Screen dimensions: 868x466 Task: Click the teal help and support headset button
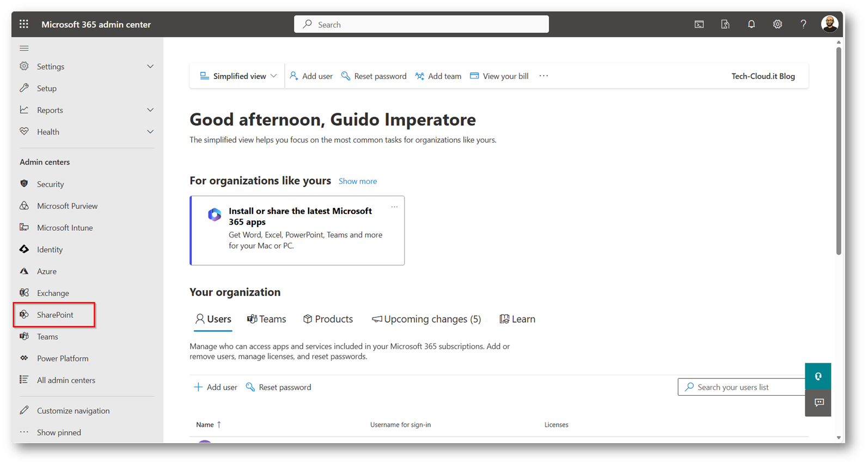818,376
